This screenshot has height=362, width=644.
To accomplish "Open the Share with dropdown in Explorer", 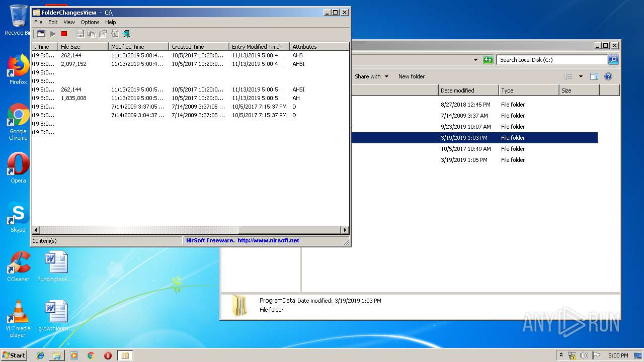I will click(371, 76).
